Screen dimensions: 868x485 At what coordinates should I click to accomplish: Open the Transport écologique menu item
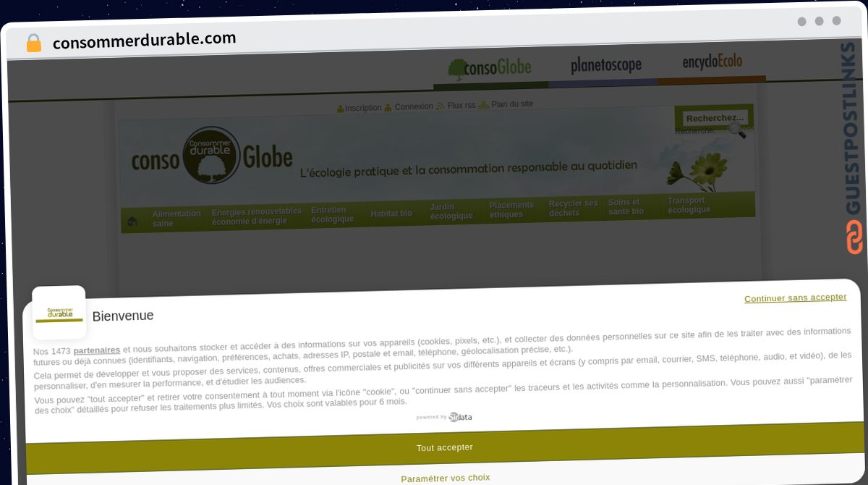coord(689,206)
